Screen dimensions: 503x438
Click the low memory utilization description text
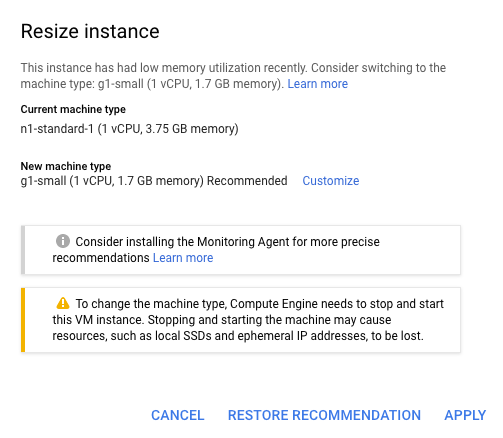point(233,76)
